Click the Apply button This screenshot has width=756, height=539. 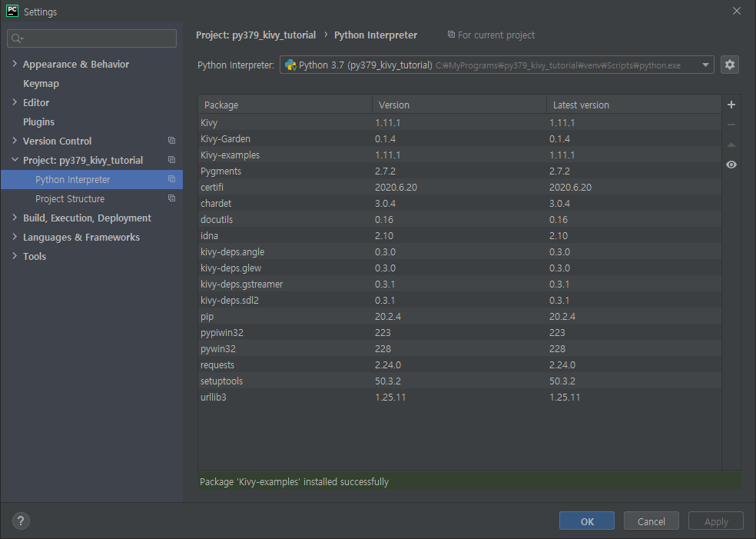(x=716, y=521)
